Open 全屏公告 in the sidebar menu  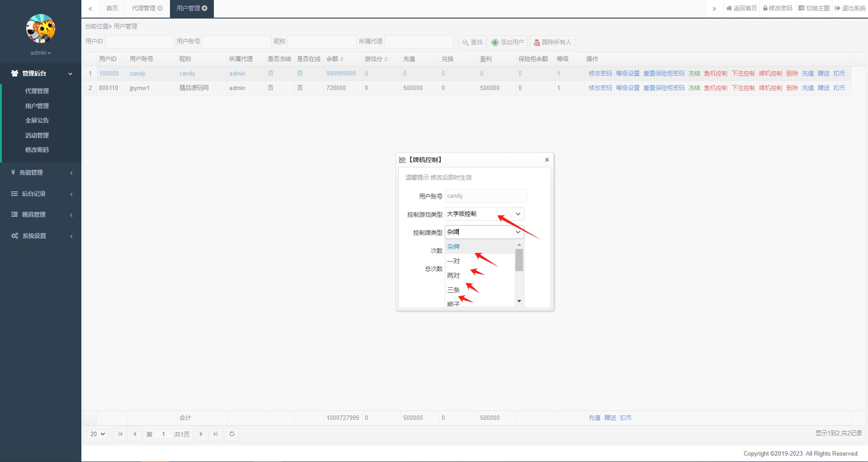tap(37, 120)
